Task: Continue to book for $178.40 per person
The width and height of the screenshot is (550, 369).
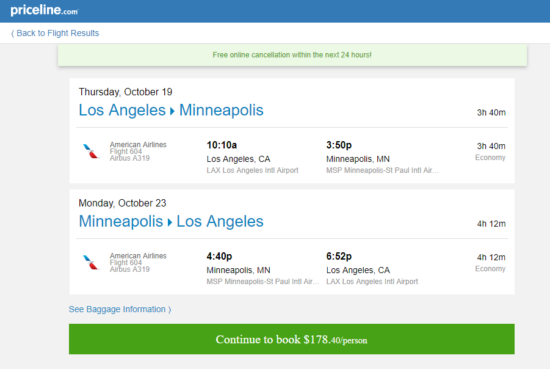Action: pyautogui.click(x=291, y=339)
